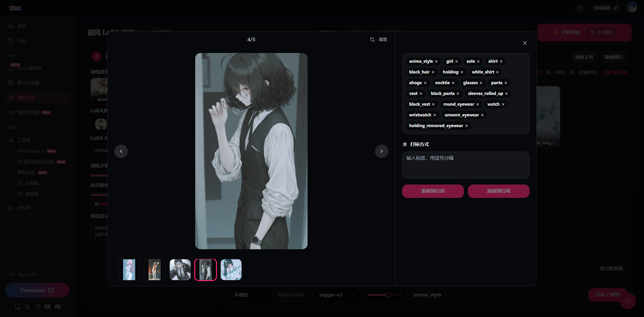Remove the black_pants tag
The image size is (644, 317).
458,94
